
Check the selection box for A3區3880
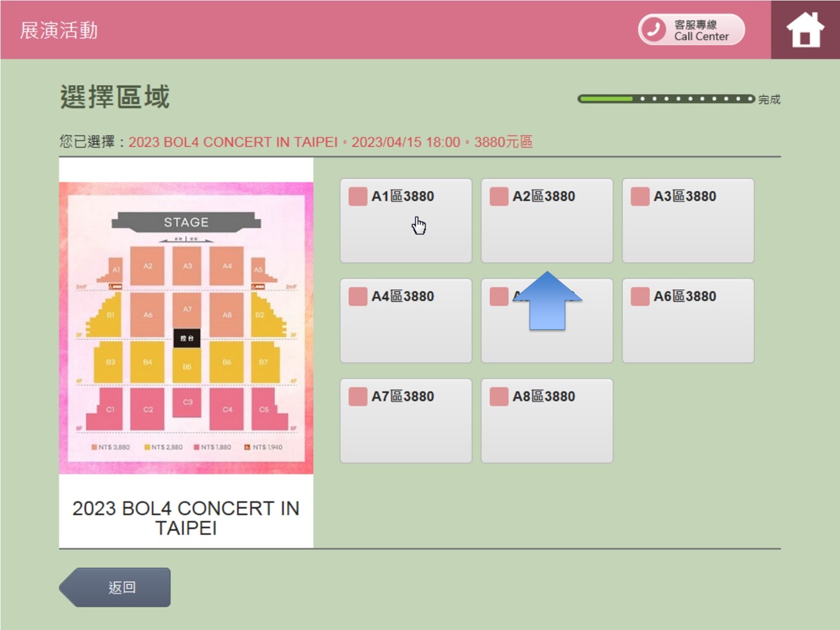[x=639, y=196]
